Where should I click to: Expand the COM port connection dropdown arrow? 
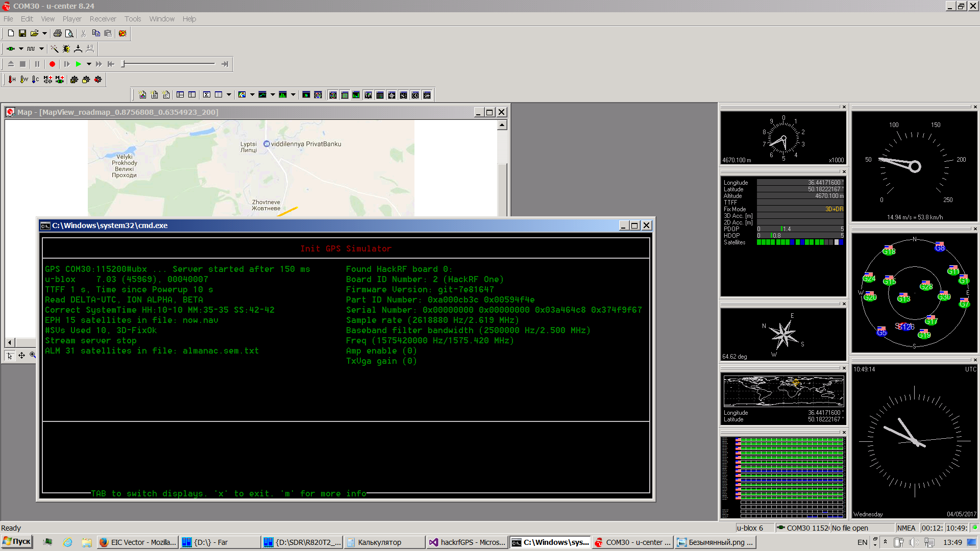(21, 49)
